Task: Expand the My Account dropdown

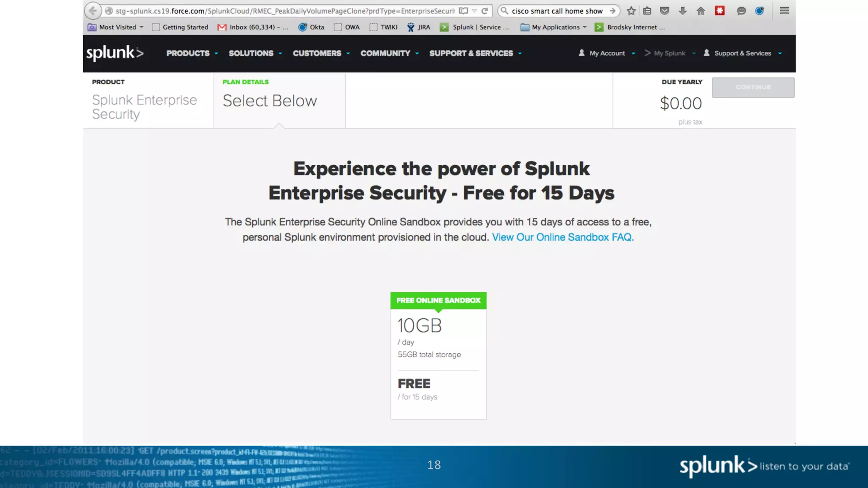Action: (607, 53)
